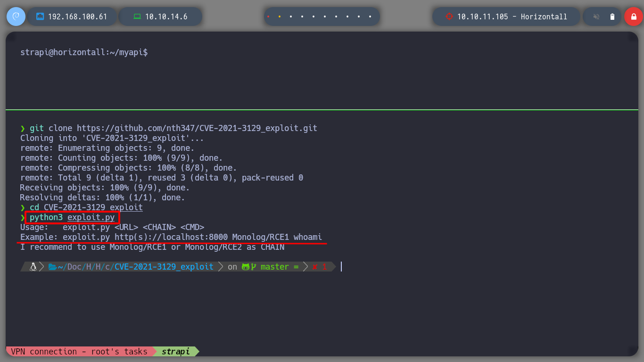Click 'Cloning into CVE-2021-3129_exploit' line
This screenshot has width=644, height=362.
[112, 138]
